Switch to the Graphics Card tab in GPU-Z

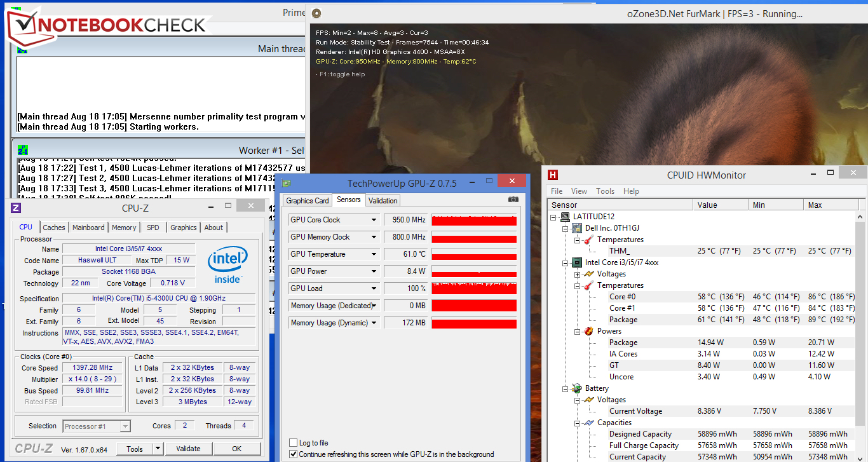pyautogui.click(x=308, y=201)
